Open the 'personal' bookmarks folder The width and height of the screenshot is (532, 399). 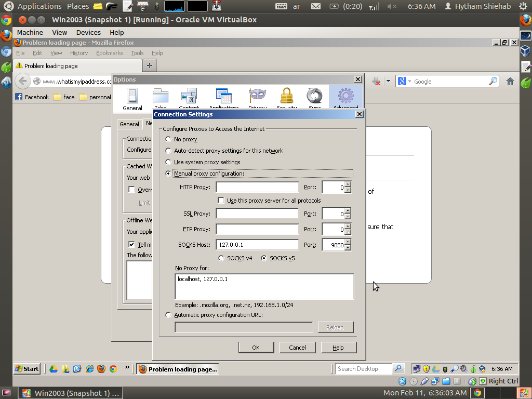click(96, 97)
